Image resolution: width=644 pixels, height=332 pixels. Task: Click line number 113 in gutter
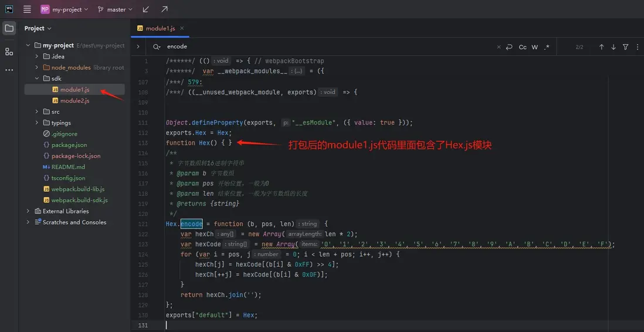[x=143, y=143]
